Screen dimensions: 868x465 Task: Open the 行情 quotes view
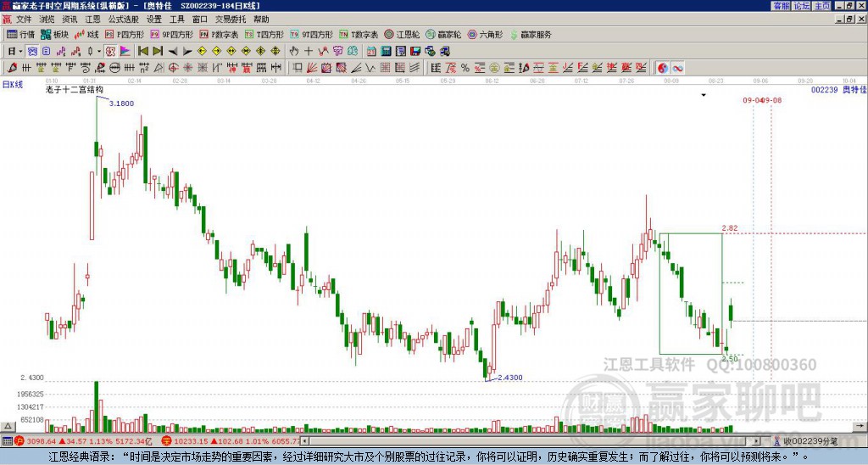[21, 34]
